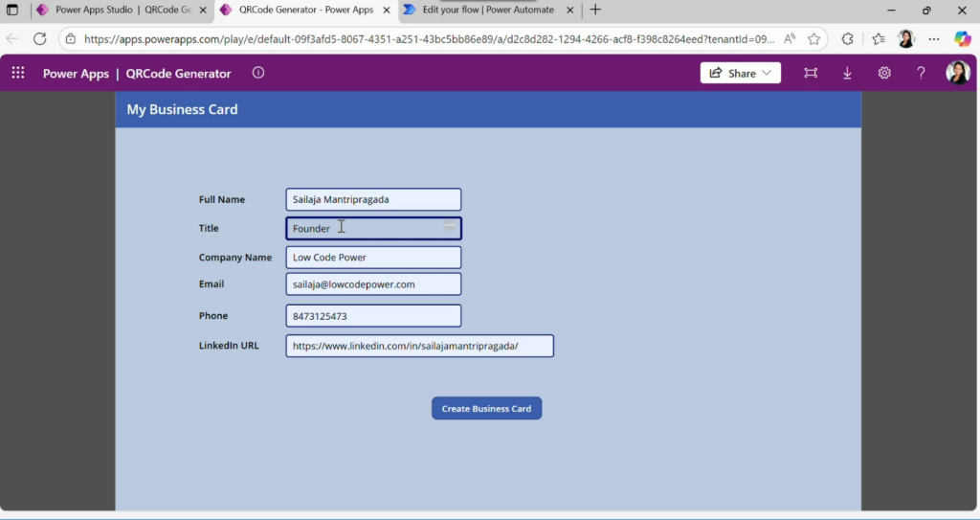Click the LinkedIn URL input field
Viewport: 980px width, 520px height.
pos(419,346)
